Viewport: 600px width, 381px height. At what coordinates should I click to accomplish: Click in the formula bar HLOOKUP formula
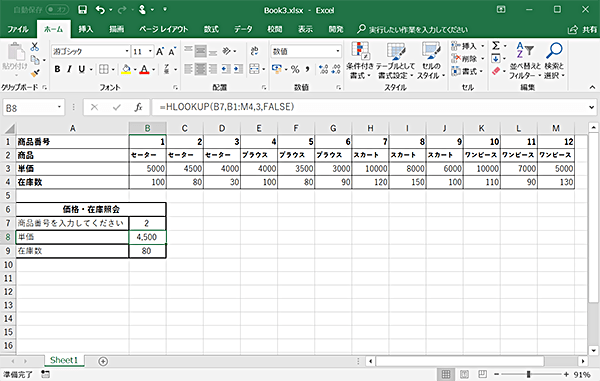(227, 107)
